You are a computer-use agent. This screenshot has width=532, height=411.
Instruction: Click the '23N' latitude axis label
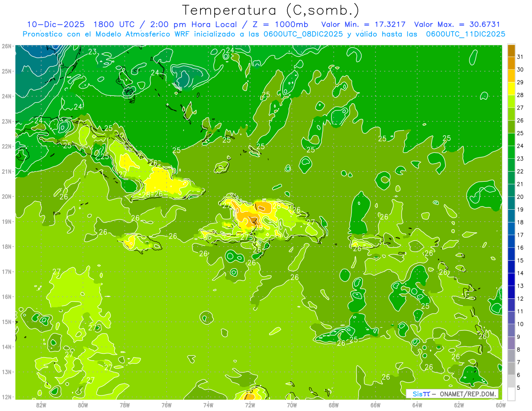tap(7, 121)
